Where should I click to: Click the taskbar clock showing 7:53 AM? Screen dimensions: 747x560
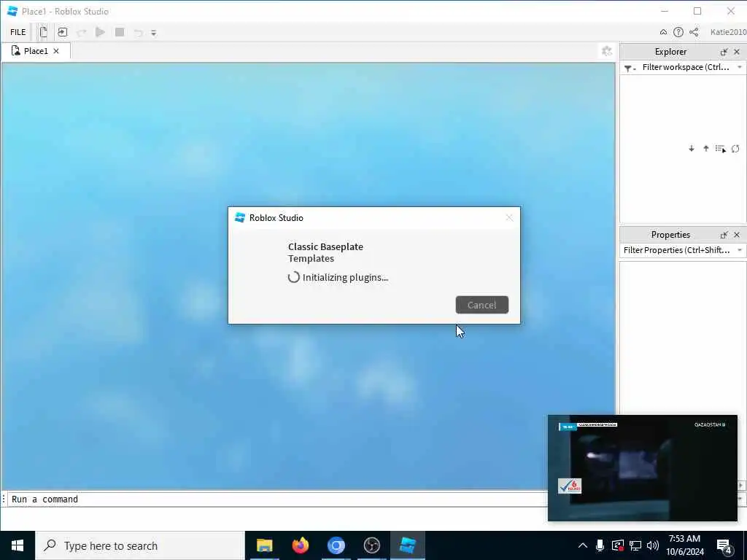point(684,545)
